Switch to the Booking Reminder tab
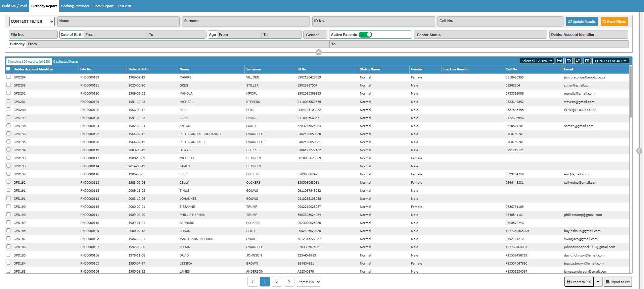The width and height of the screenshot is (644, 289). coord(75,6)
